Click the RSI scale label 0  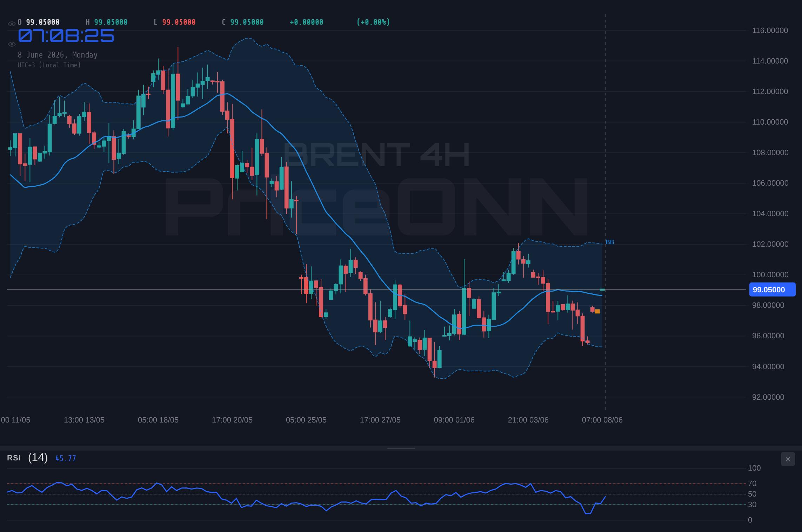point(750,520)
